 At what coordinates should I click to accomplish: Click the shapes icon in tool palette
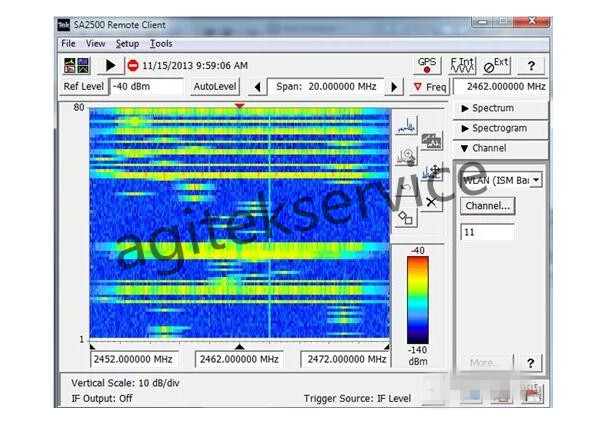[x=406, y=216]
